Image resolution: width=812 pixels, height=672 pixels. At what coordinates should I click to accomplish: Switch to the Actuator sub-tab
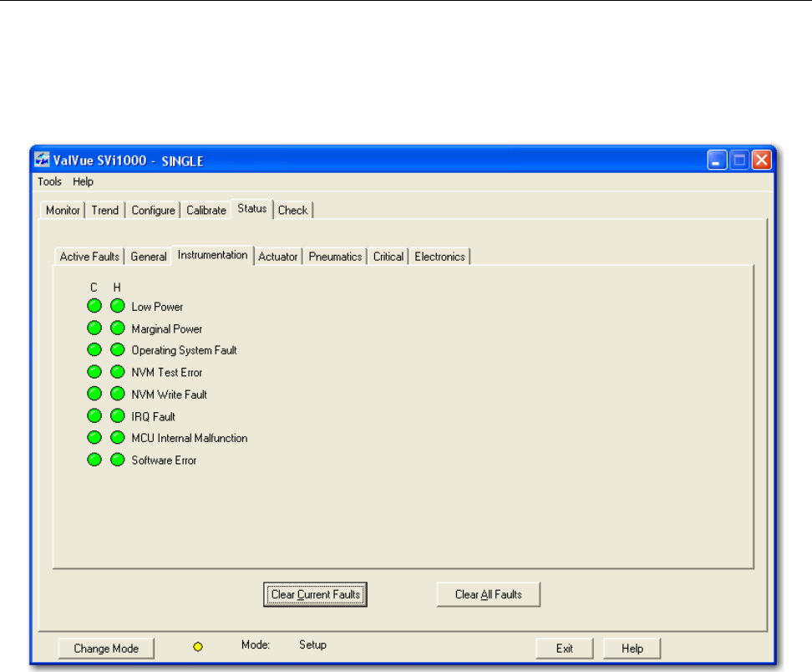(278, 257)
